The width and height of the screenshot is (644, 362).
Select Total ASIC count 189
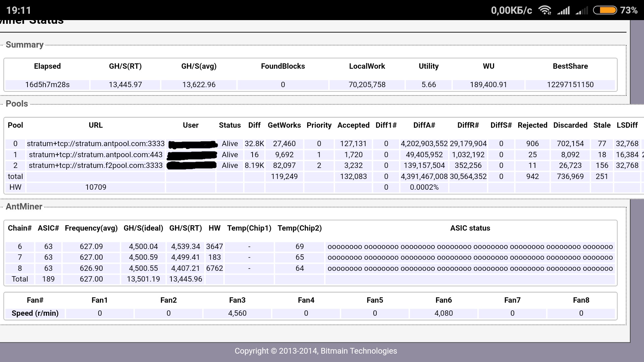(48, 279)
